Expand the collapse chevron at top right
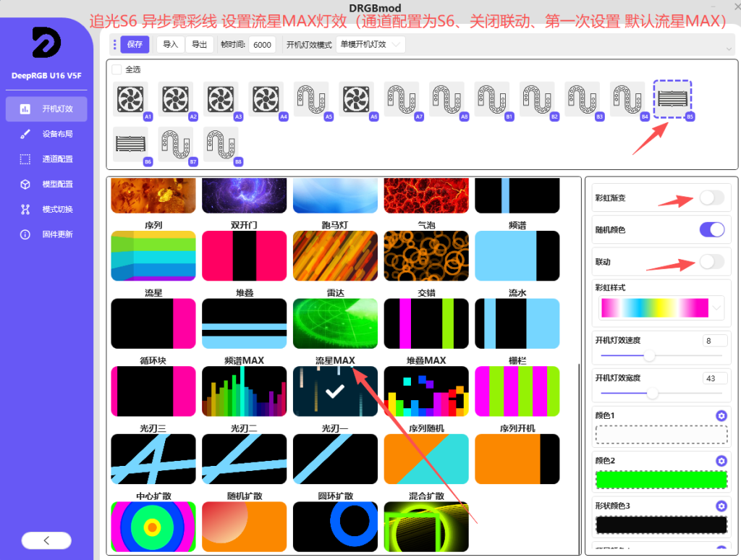This screenshot has width=741, height=560. (x=728, y=48)
